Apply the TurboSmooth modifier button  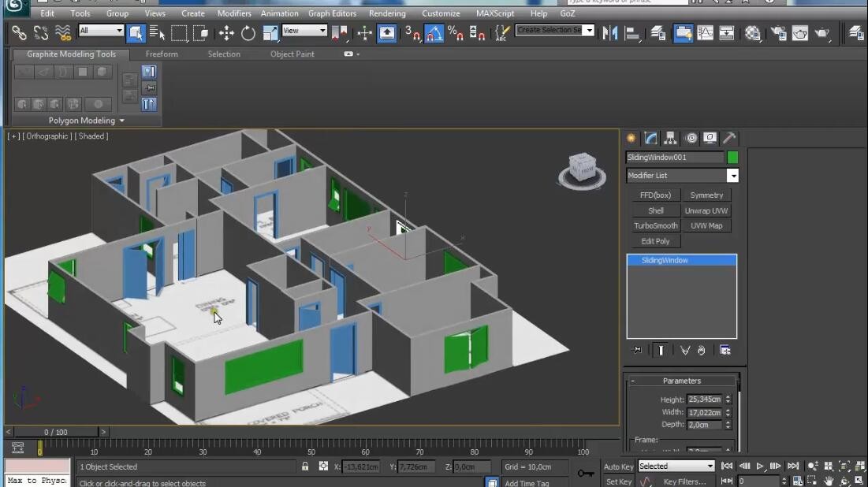(x=655, y=226)
